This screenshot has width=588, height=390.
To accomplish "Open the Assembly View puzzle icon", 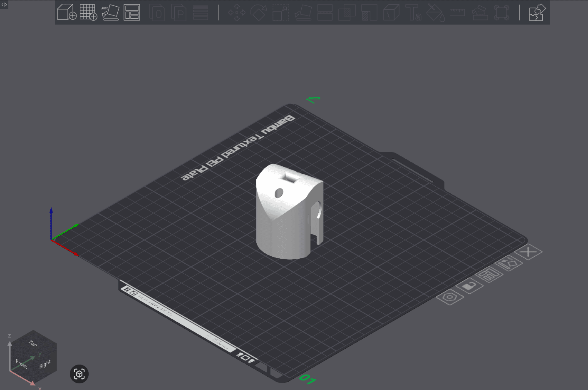I will tap(537, 13).
